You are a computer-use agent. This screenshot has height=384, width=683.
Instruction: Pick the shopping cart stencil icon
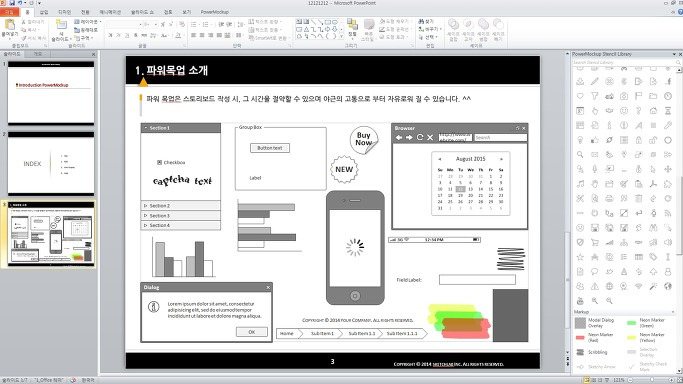coord(595,243)
